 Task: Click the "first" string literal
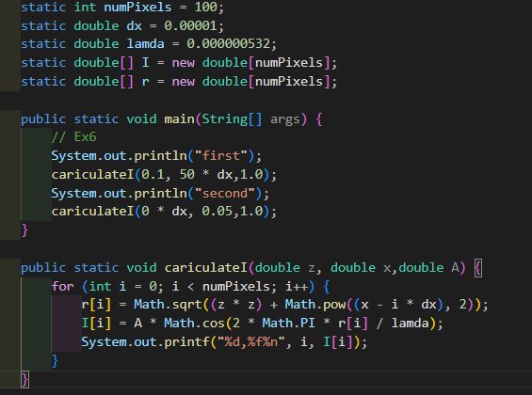pos(221,156)
